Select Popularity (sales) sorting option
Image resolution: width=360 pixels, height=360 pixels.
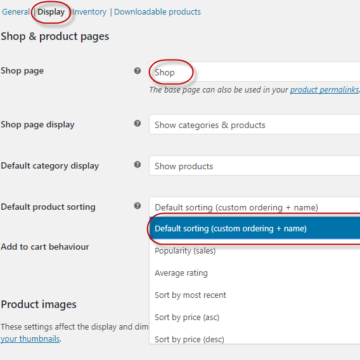(255, 251)
